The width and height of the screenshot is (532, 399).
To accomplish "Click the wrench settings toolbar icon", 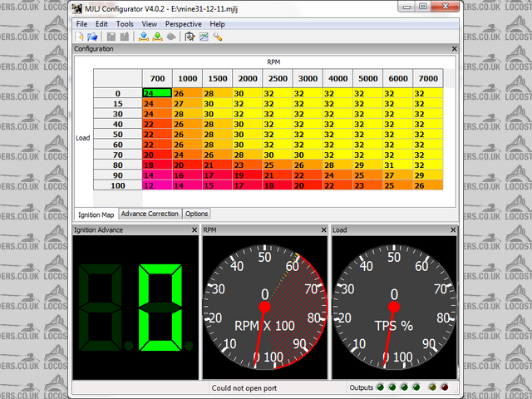I will click(218, 37).
